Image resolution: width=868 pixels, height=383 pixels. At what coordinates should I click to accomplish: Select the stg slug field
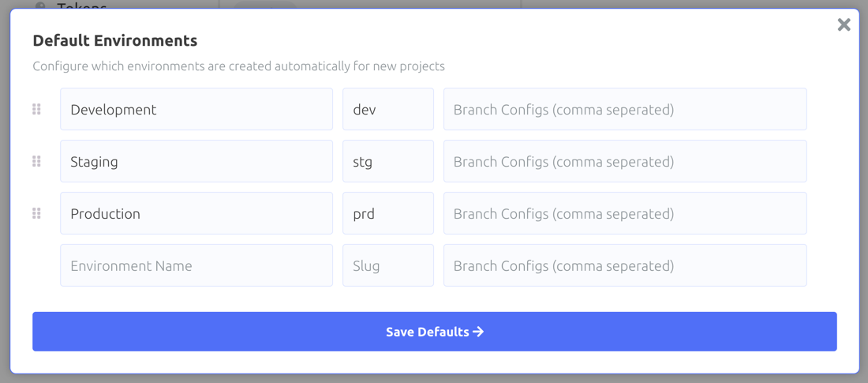[387, 161]
